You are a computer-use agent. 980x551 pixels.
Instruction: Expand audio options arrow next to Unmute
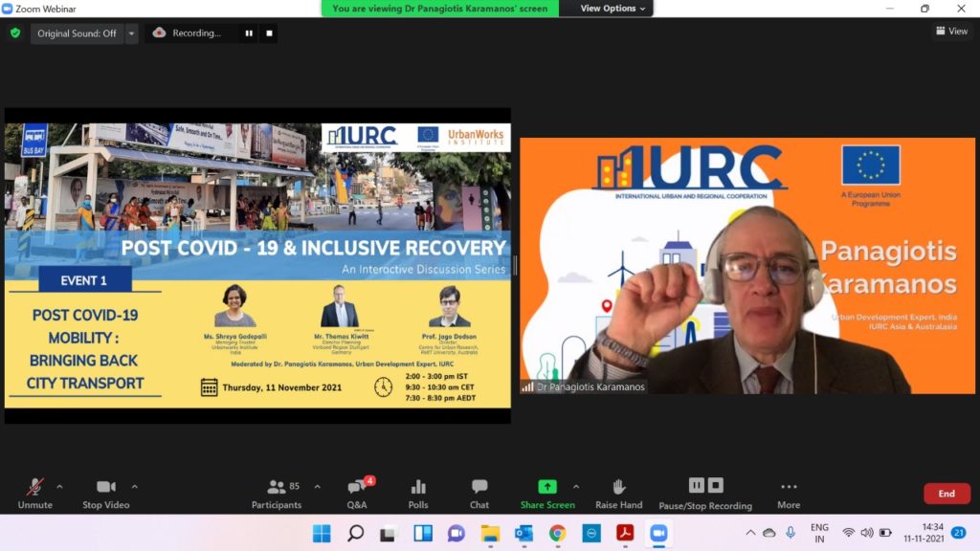(x=59, y=486)
